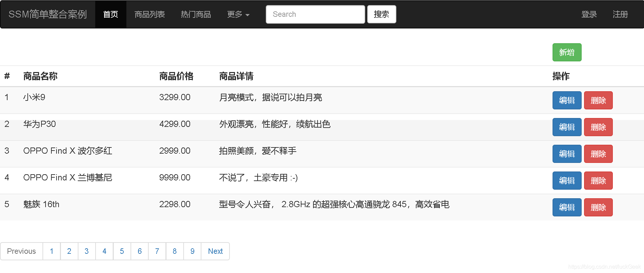
Task: Go to the Next page
Action: point(215,251)
